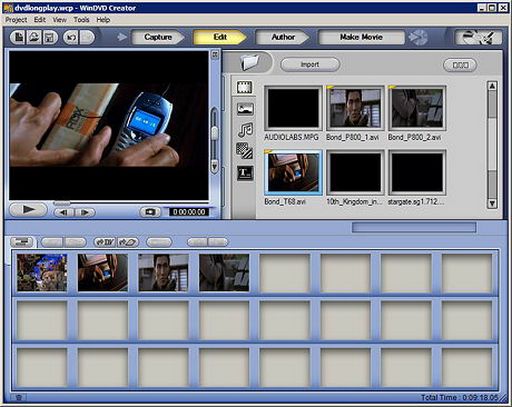The image size is (512, 407).
Task: Click the Import button
Action: pyautogui.click(x=310, y=64)
